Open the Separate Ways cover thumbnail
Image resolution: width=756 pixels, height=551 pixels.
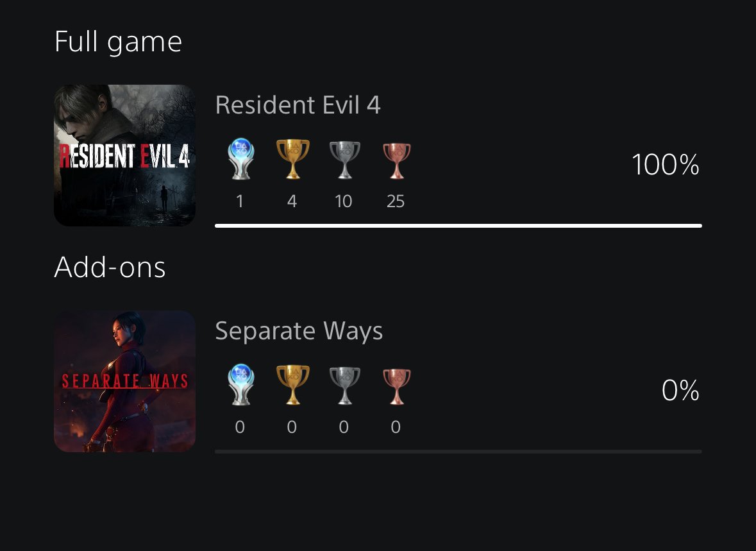pos(124,381)
